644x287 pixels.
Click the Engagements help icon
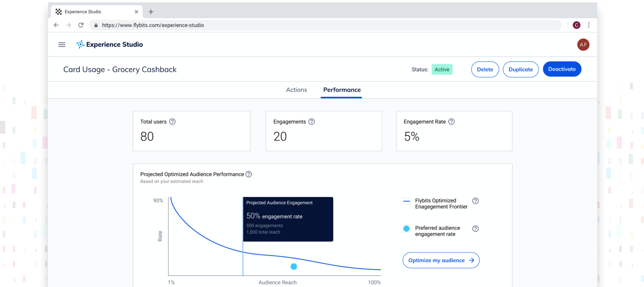click(311, 122)
